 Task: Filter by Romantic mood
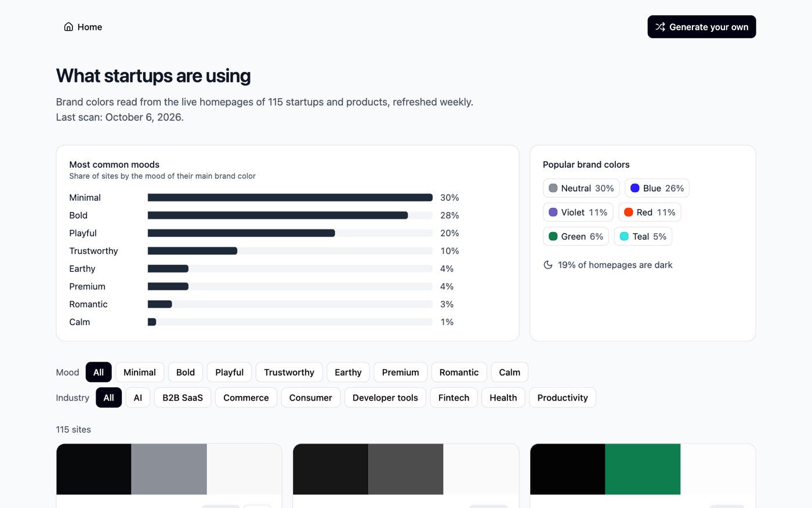pos(459,372)
